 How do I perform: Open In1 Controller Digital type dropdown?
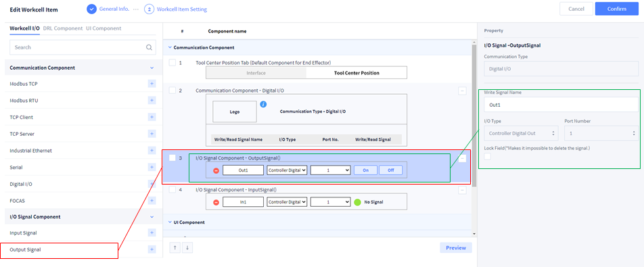287,202
